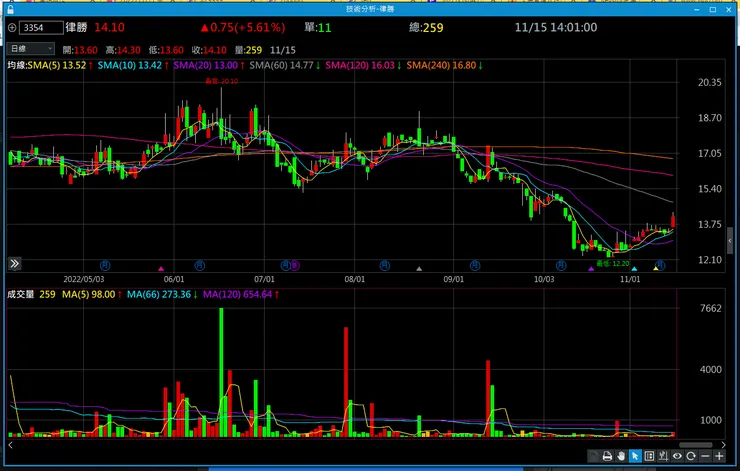
Task: Click the 2022/05/03 date axis label
Action: pos(84,279)
